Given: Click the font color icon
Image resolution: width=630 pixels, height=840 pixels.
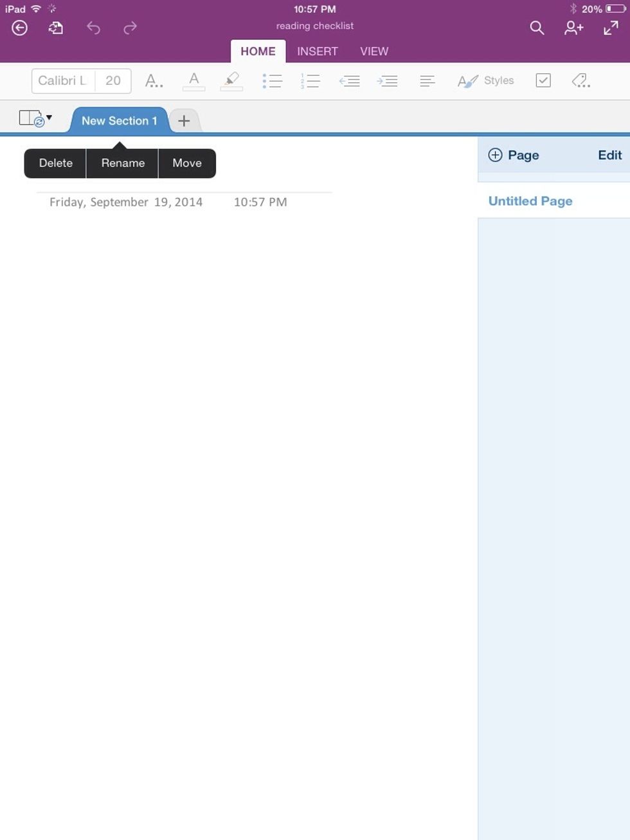Looking at the screenshot, I should pyautogui.click(x=194, y=80).
